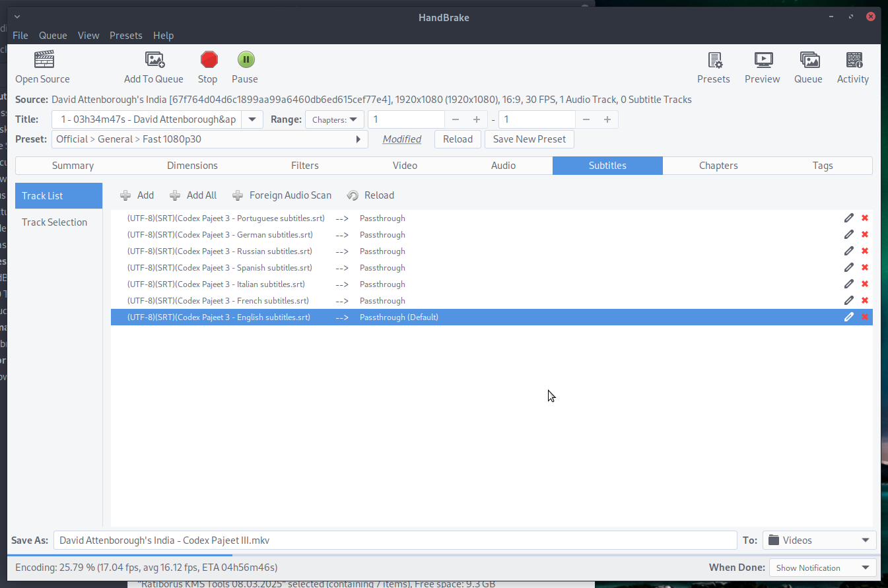Stop the encode with the red Stop icon
Image resolution: width=888 pixels, height=588 pixels.
209,59
